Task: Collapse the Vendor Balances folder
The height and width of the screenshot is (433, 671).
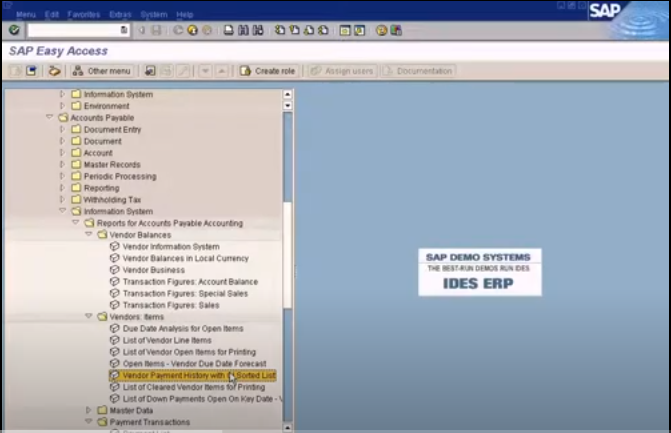Action: click(x=88, y=234)
